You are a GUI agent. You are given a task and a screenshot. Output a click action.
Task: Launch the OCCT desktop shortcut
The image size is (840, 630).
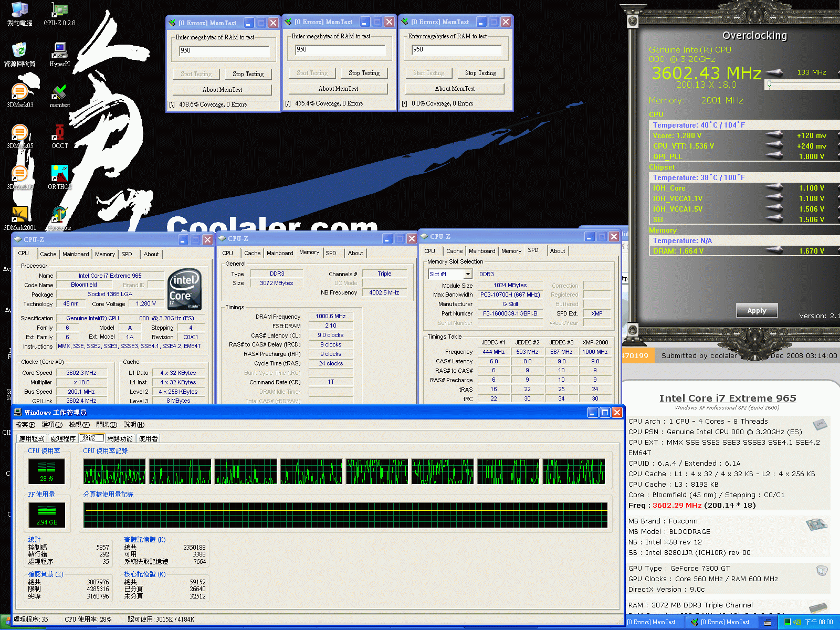pos(59,136)
